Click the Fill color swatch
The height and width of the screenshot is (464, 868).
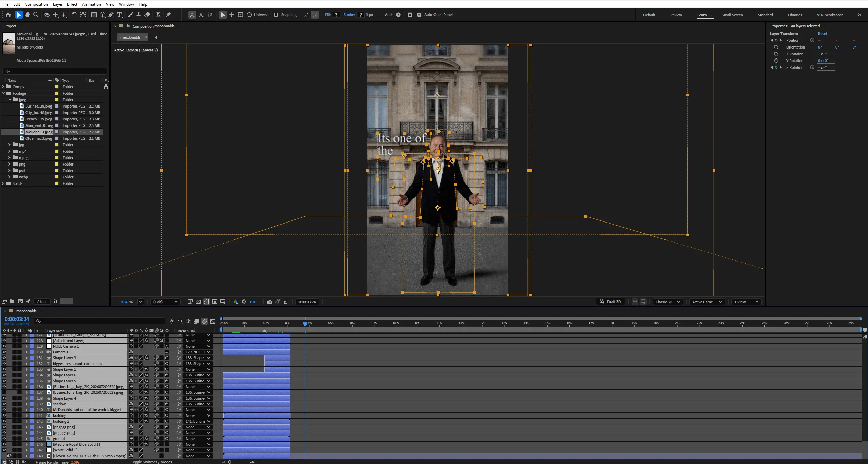336,15
